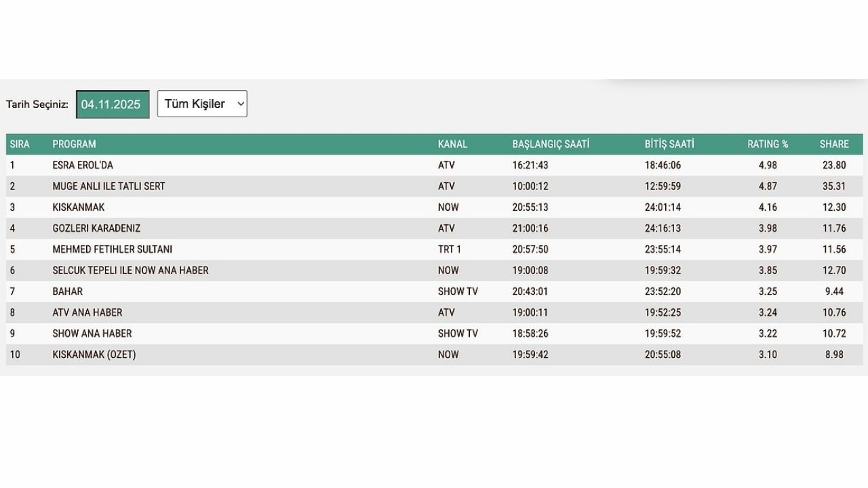Click the PROGRAM column header
This screenshot has width=868, height=488.
(75, 144)
